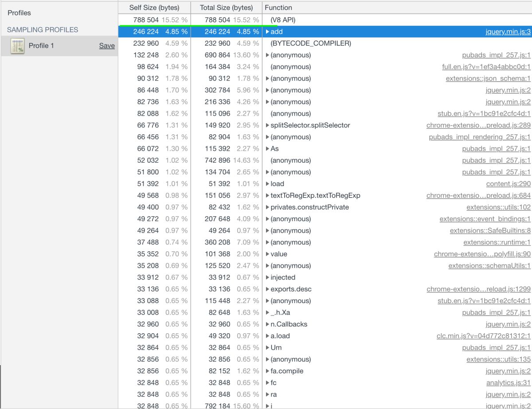The image size is (532, 409).
Task: Expand the 'fc' function row
Action: coord(267,383)
